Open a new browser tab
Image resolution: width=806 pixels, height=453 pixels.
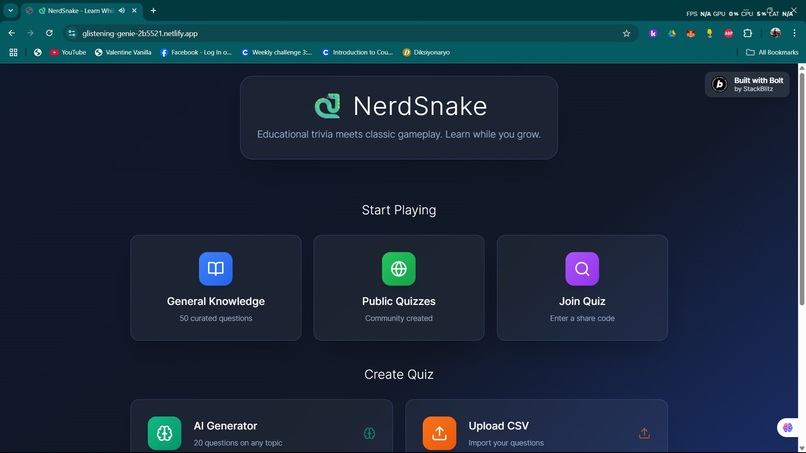[153, 10]
